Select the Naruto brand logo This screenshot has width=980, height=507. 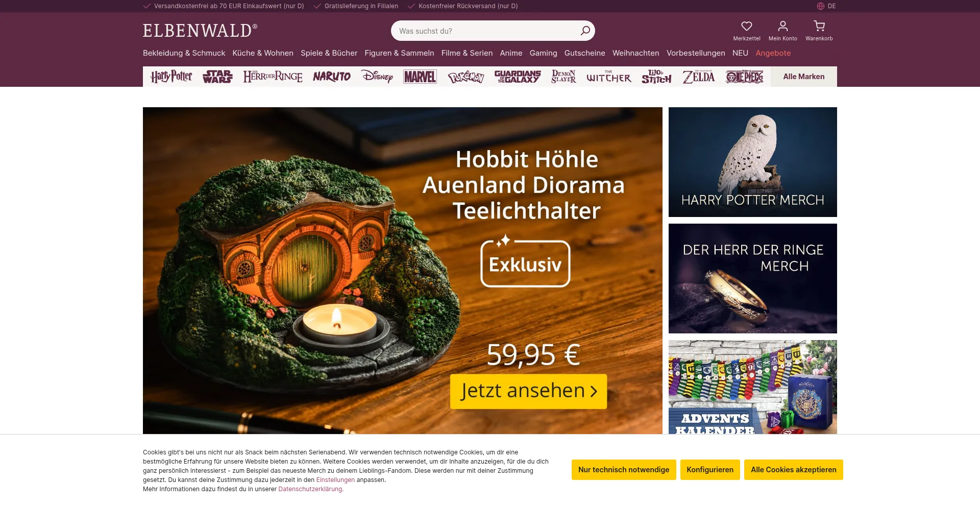[x=332, y=77]
